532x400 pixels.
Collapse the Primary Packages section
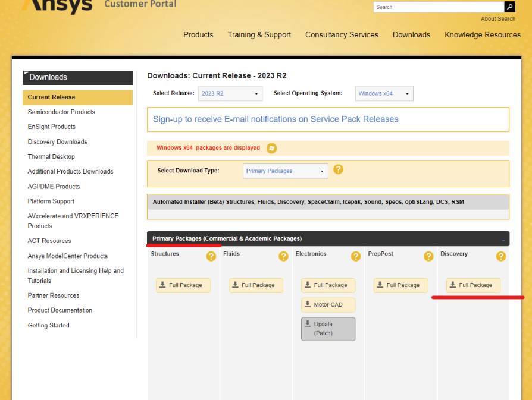coord(503,240)
